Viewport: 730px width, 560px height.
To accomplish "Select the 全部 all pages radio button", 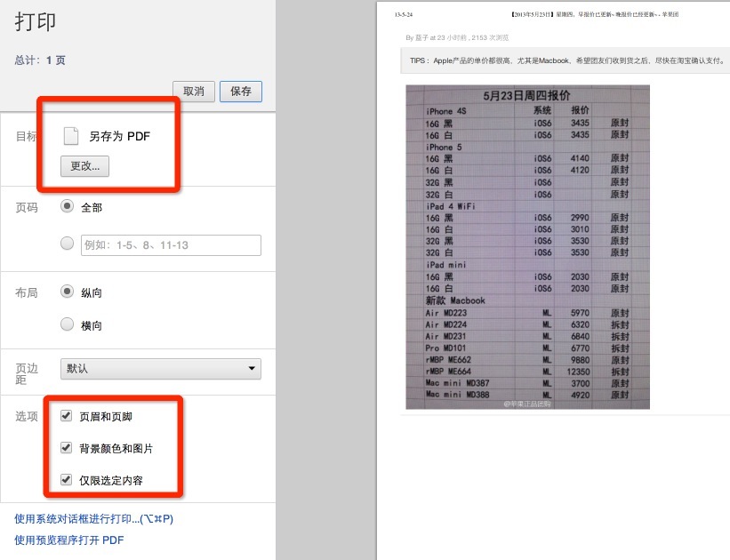I will point(67,206).
